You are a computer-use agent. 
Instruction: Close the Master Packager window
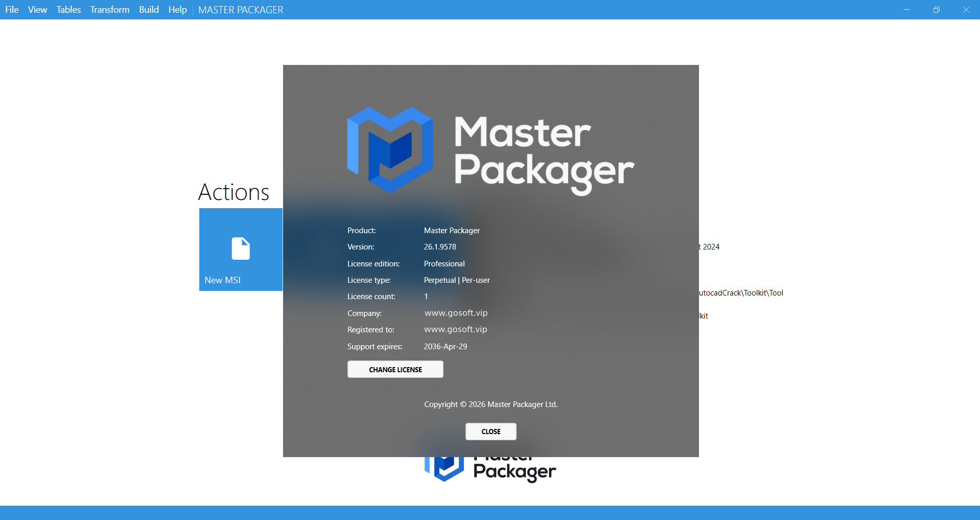point(966,10)
